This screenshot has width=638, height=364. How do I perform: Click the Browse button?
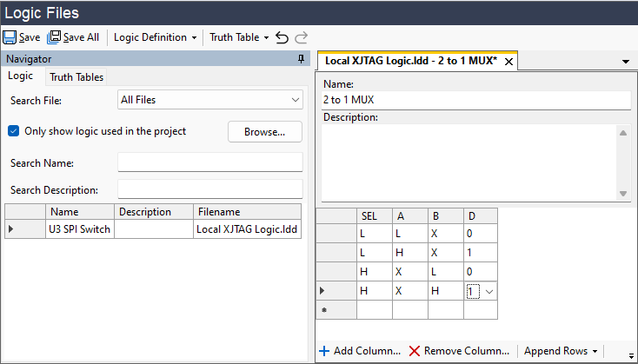point(264,132)
